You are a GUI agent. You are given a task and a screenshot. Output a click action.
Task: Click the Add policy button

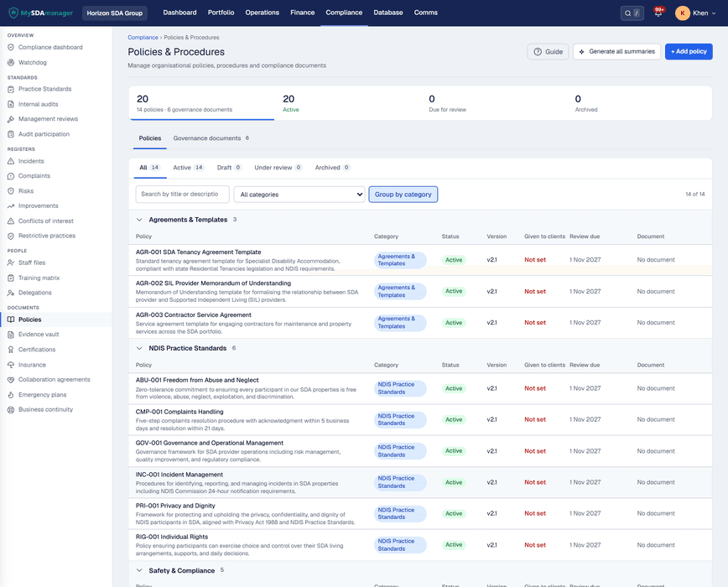[689, 51]
